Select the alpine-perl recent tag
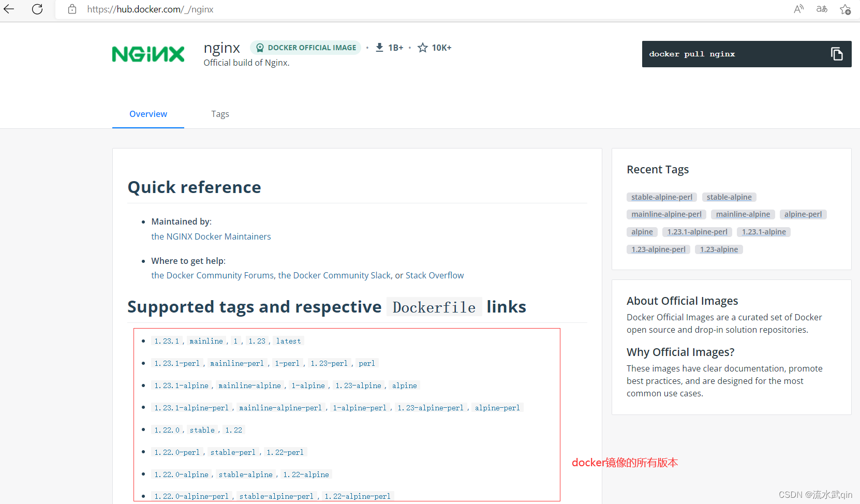The height and width of the screenshot is (504, 860). point(803,214)
